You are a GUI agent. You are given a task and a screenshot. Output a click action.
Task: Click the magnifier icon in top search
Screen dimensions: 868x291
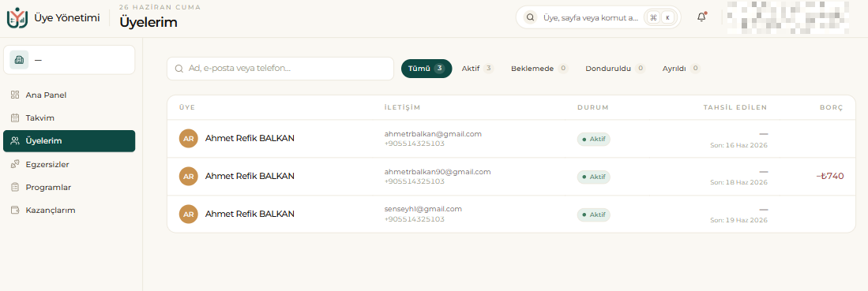[x=530, y=17]
